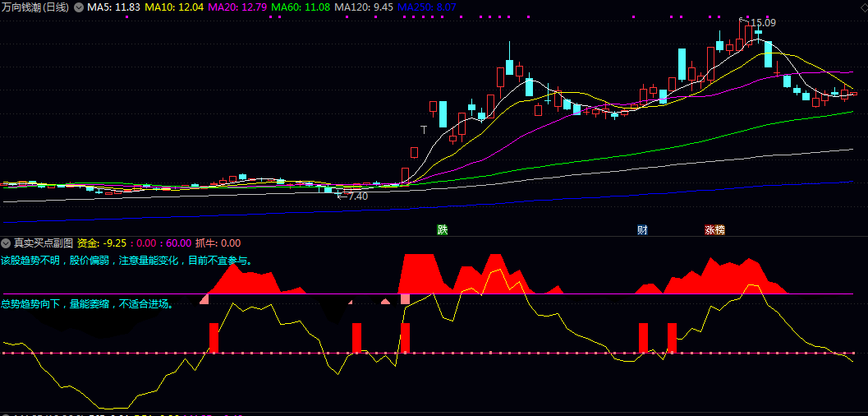The width and height of the screenshot is (868, 416).
Task: Click the 万向钱潮(日线) chart title
Action: click(x=36, y=7)
